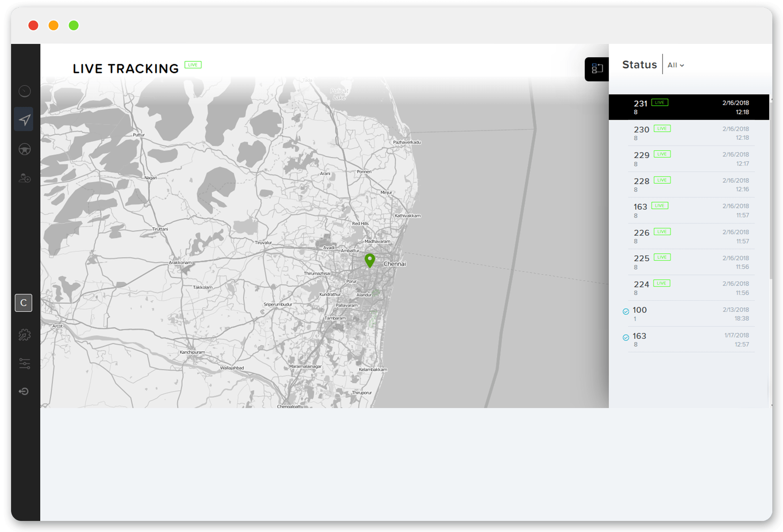
Task: Click the LIVE badge next to Live Tracking title
Action: (x=193, y=65)
